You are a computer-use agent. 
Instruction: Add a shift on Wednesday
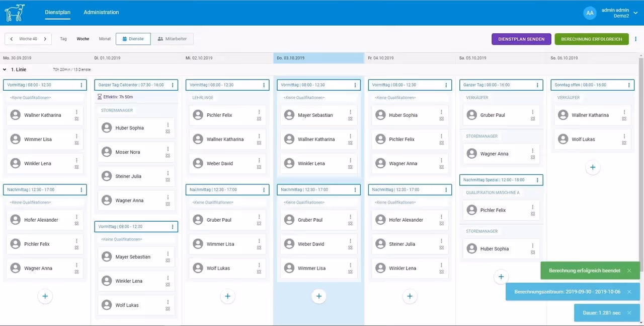point(227,296)
